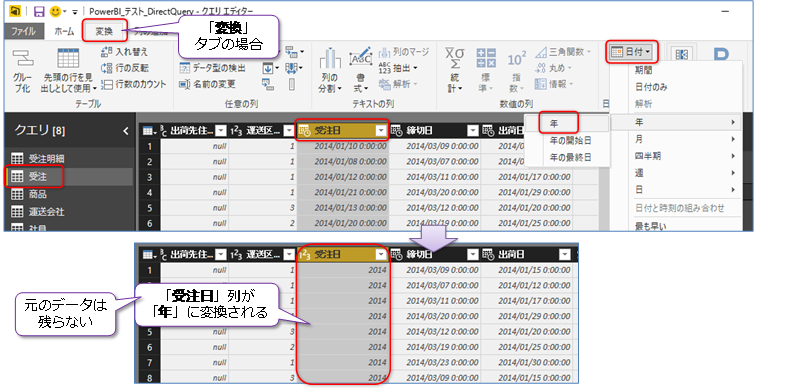This screenshot has width=800, height=391.
Task: Select the 運送会社 query
Action: pos(69,211)
